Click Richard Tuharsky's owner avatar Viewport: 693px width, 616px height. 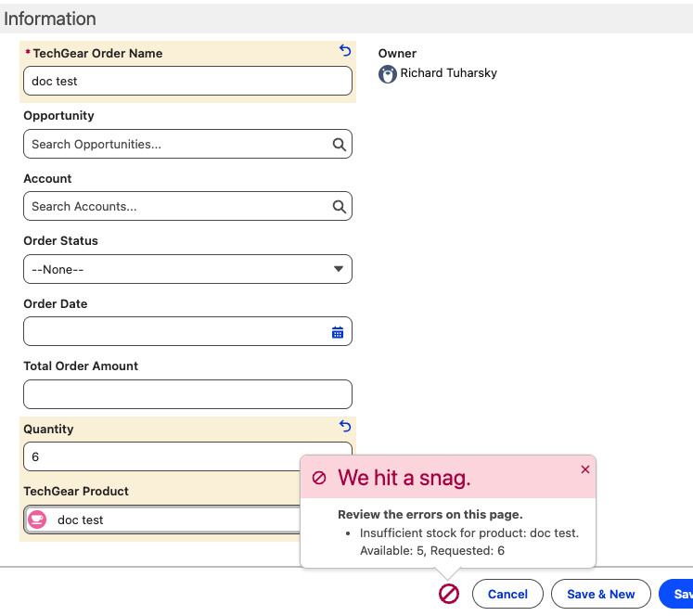388,74
